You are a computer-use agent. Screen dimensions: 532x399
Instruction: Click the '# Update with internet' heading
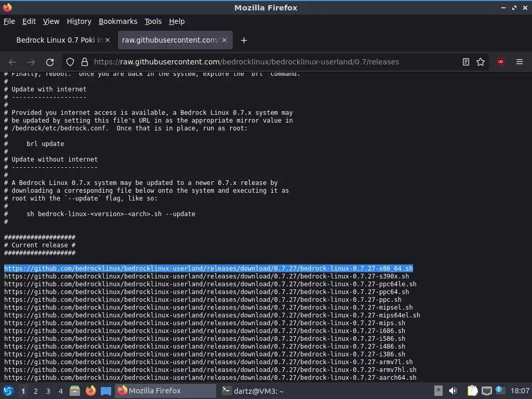45,89
